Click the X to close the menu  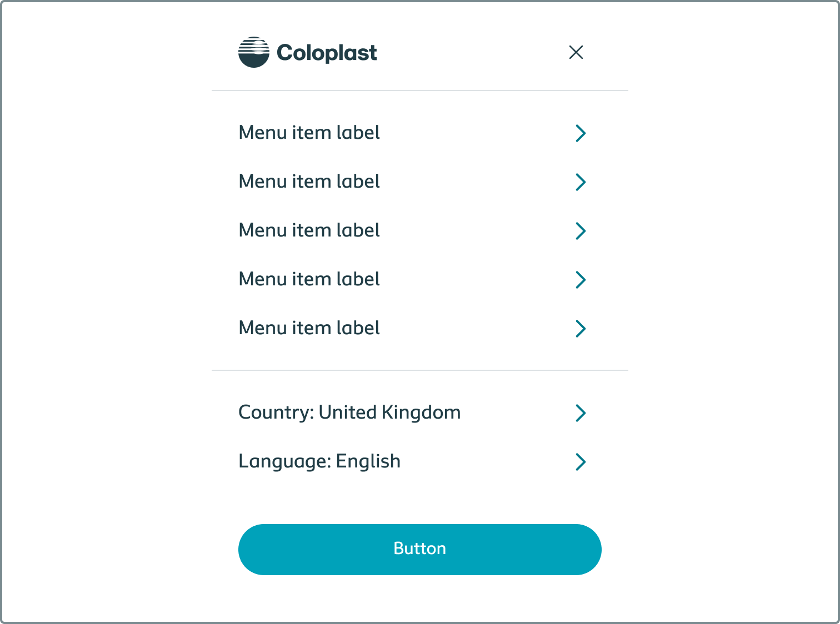pos(576,52)
